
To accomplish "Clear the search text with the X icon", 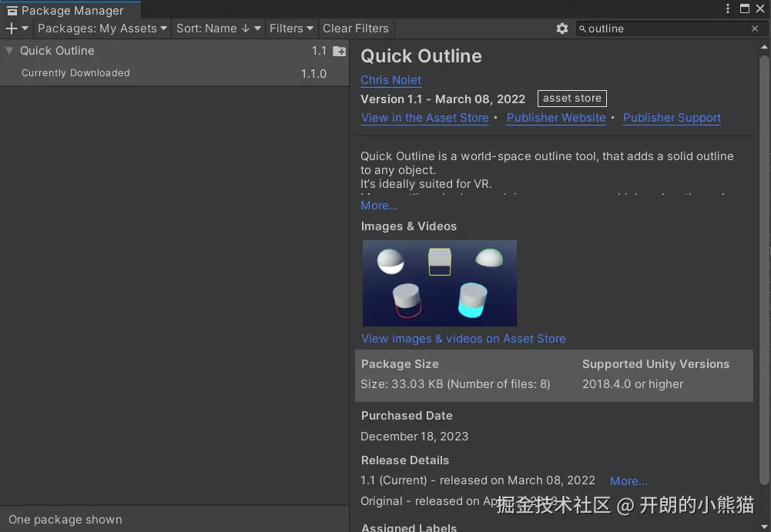I will coord(755,29).
